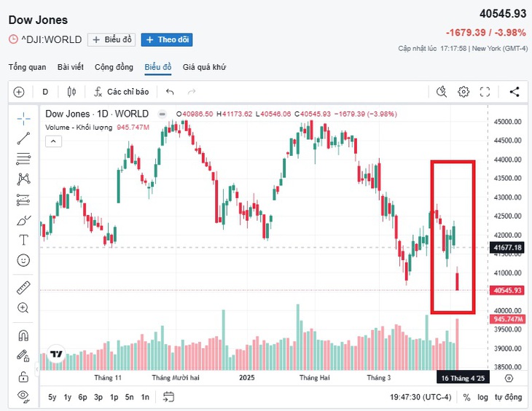Screen dimensions: 532x411
Task: Redo the chart action
Action: [192, 92]
